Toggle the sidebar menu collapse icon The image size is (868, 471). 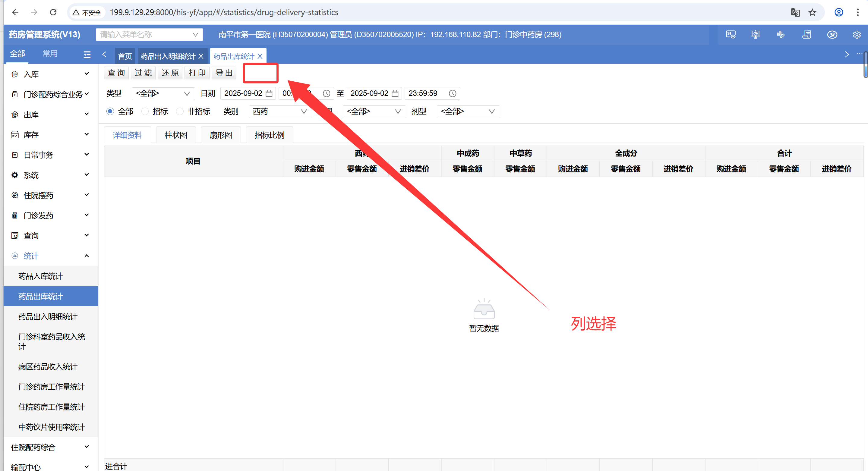click(x=87, y=55)
